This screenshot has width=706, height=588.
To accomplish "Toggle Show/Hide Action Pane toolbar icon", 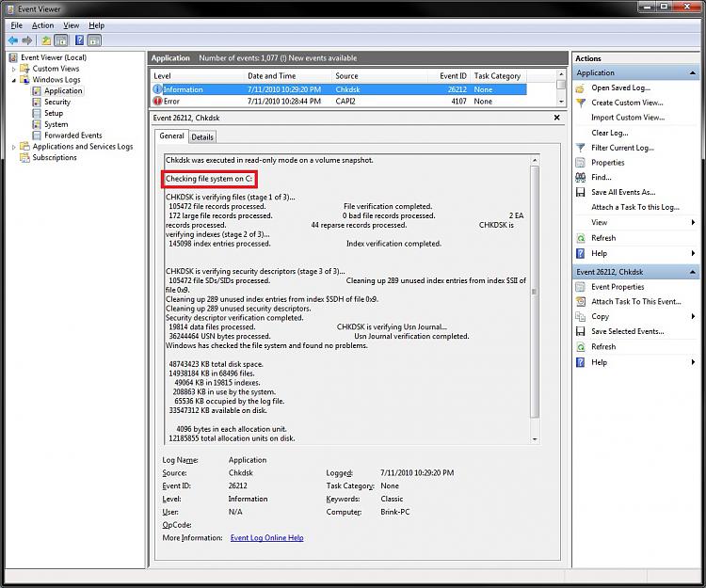I will pos(94,40).
